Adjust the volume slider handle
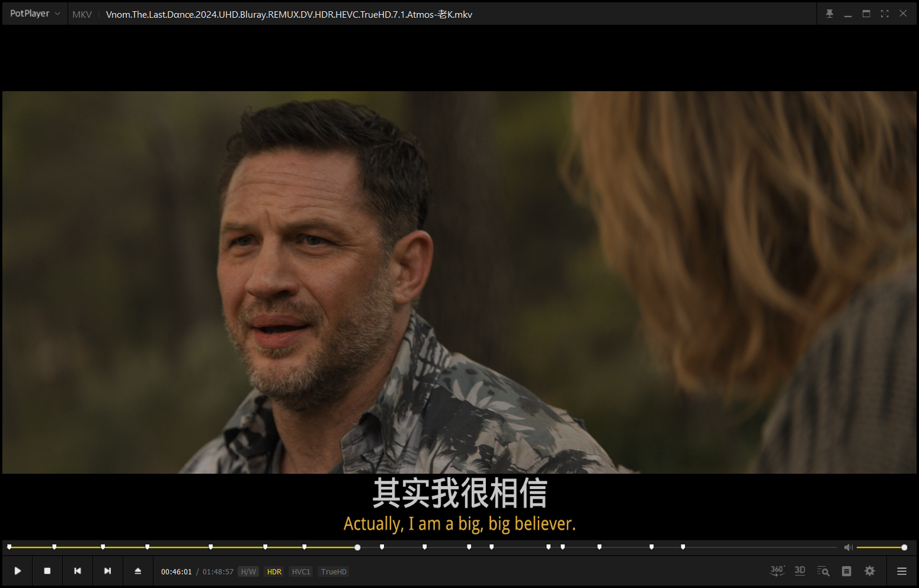The width and height of the screenshot is (919, 588). coord(904,547)
